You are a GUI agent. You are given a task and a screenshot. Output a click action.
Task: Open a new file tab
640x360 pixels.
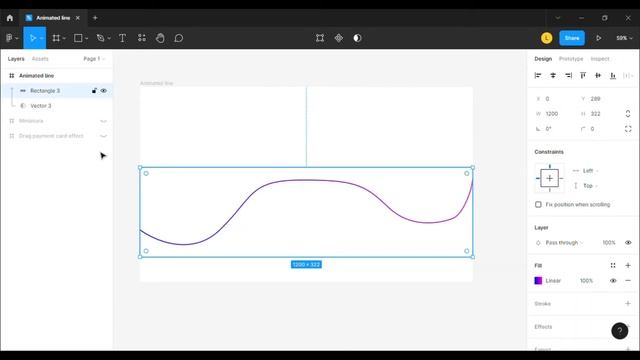(95, 18)
